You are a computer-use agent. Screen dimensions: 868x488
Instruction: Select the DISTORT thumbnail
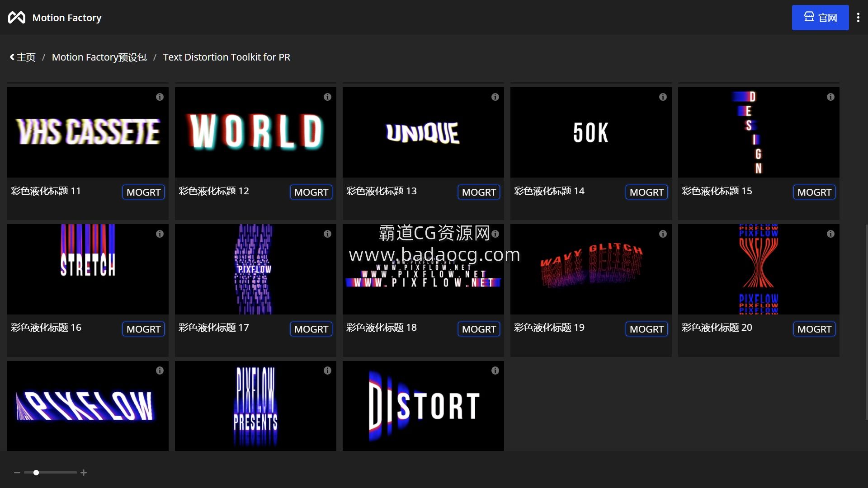[x=423, y=406]
